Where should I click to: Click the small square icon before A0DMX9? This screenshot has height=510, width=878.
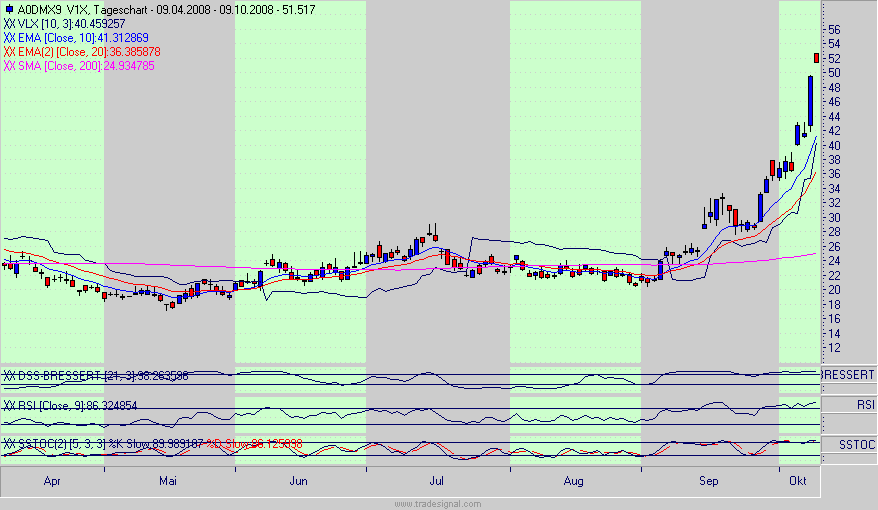point(10,10)
